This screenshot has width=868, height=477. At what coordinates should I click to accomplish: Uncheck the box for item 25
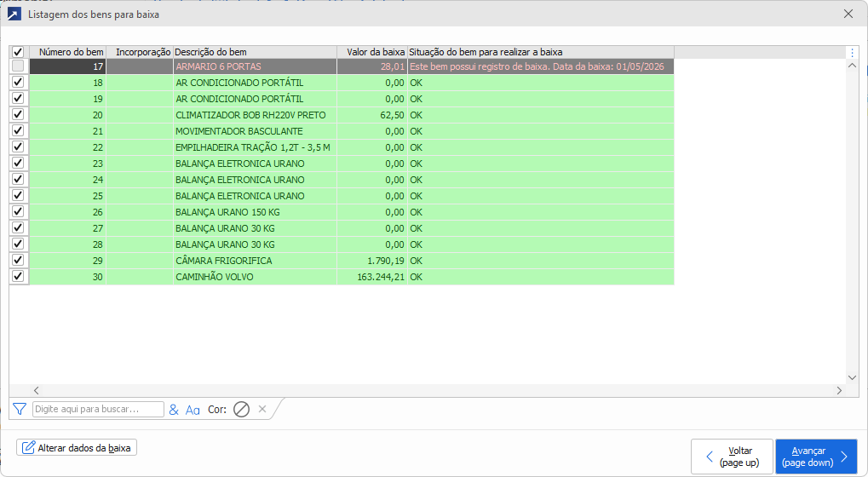pos(18,195)
